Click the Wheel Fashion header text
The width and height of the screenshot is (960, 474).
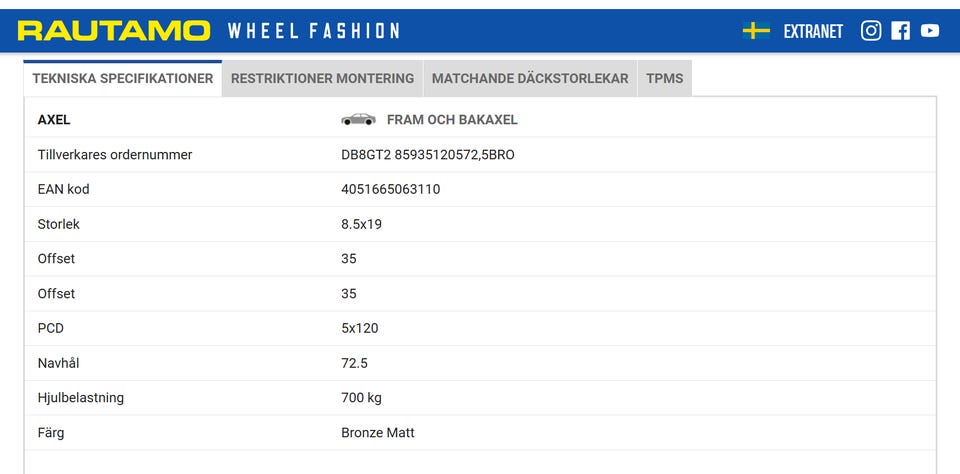314,31
